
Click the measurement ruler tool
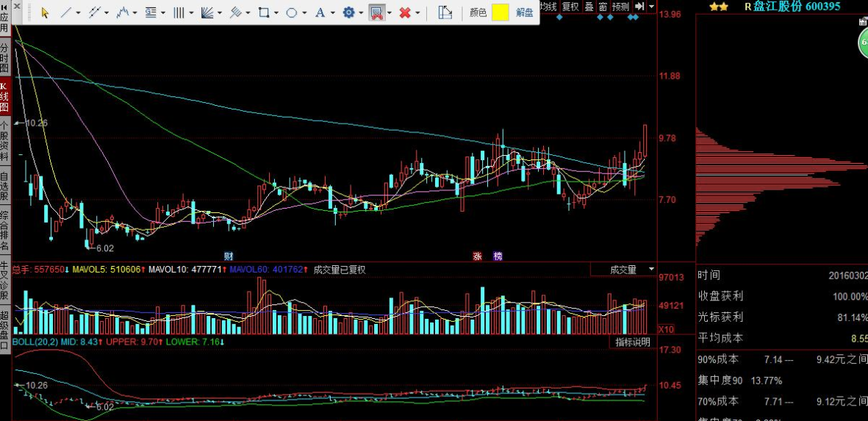click(445, 12)
